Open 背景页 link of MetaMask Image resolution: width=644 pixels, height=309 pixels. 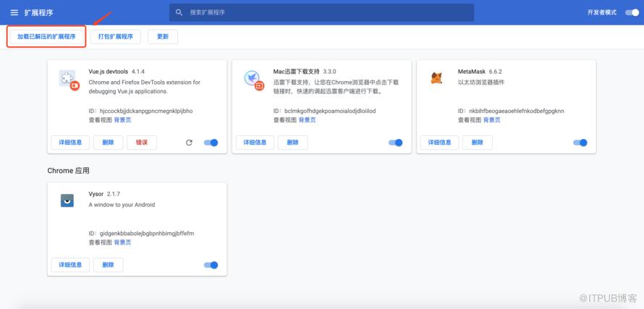click(x=491, y=120)
